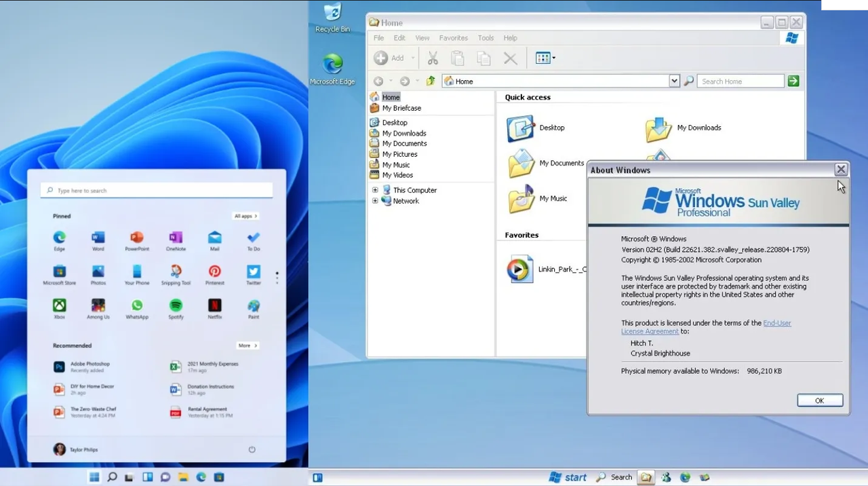Screen dimensions: 868x486
Task: Click the green Go arrow beside Search Home
Action: (793, 81)
